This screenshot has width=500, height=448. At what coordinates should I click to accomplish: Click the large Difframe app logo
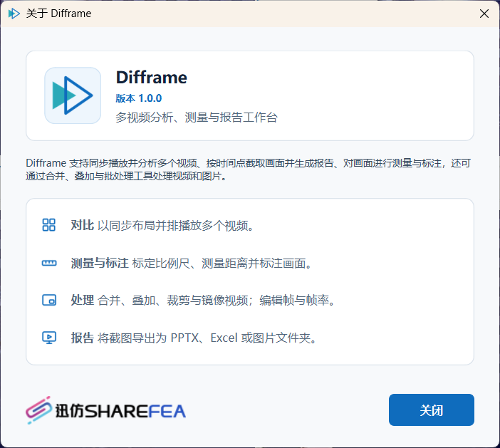[x=73, y=95]
